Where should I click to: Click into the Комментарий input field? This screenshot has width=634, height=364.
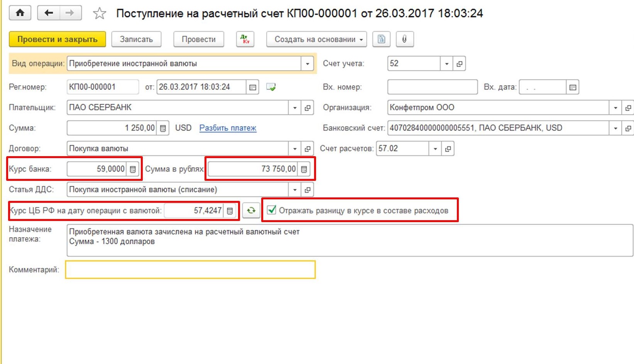point(190,270)
